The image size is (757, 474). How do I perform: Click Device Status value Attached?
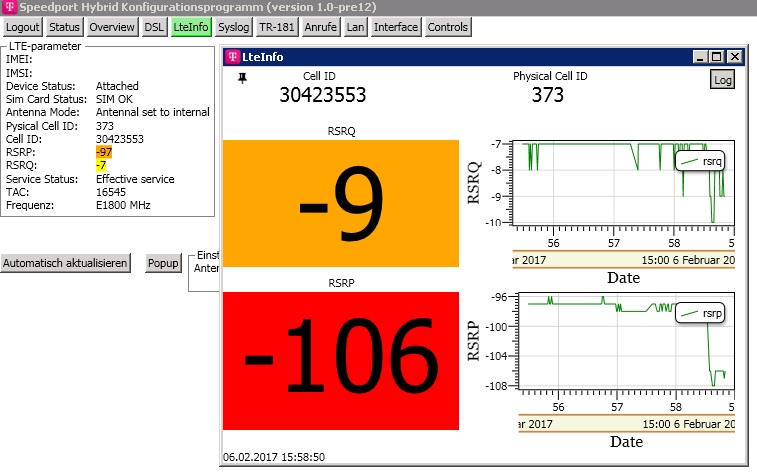117,86
